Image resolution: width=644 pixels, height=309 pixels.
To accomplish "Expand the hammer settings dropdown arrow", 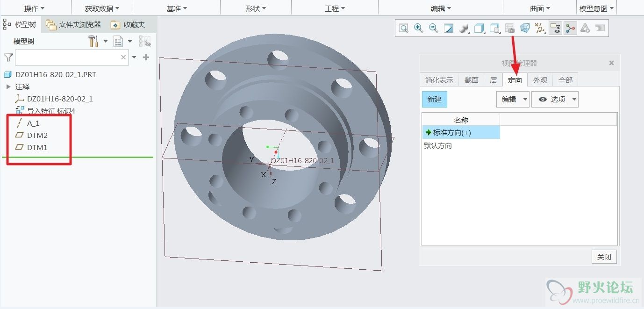I will click(106, 42).
